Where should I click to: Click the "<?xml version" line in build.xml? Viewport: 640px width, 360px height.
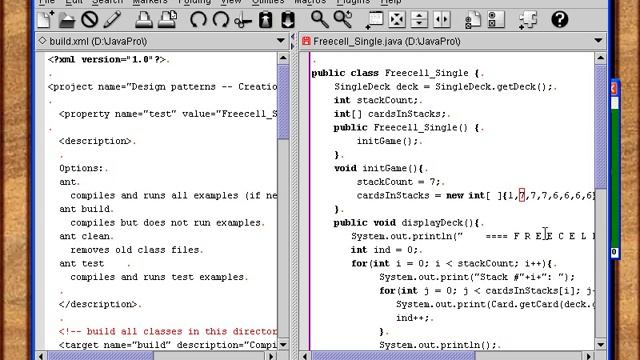[x=106, y=60]
